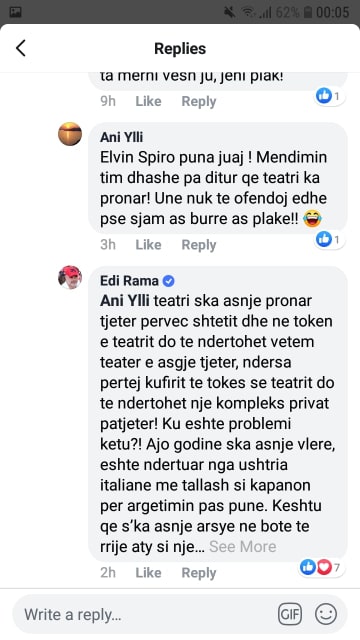Screen dimensions: 360x640
Task: Open Ani Ylli's profile name link
Action: (x=122, y=137)
